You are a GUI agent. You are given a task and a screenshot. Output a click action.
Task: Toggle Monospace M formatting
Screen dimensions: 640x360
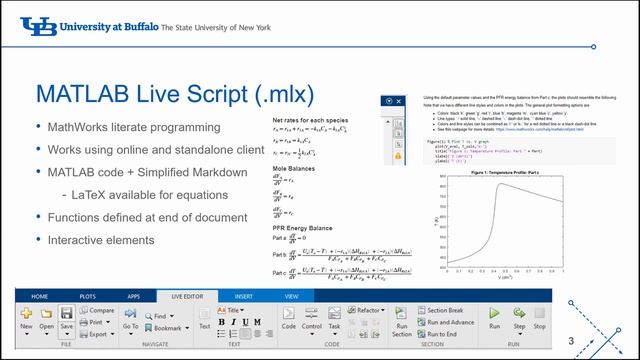(257, 322)
